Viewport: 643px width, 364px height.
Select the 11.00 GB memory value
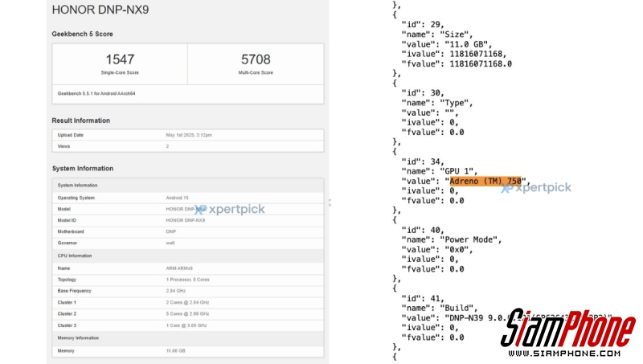coord(175,351)
